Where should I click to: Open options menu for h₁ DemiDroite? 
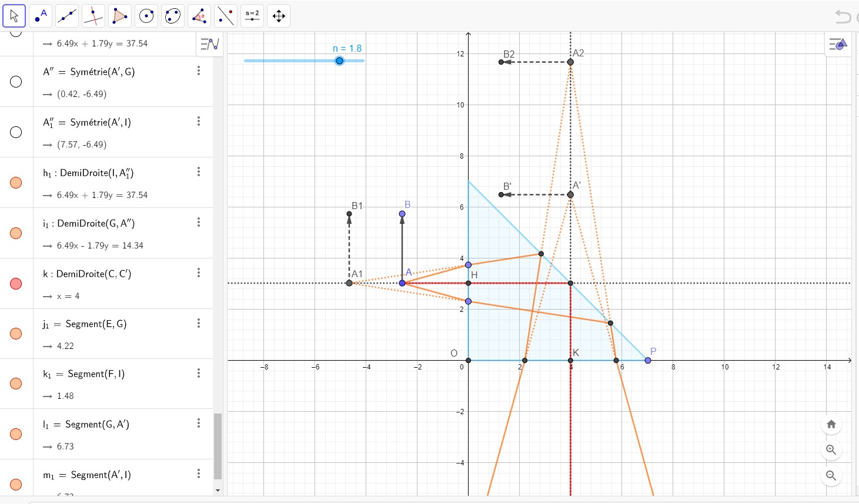pos(199,172)
